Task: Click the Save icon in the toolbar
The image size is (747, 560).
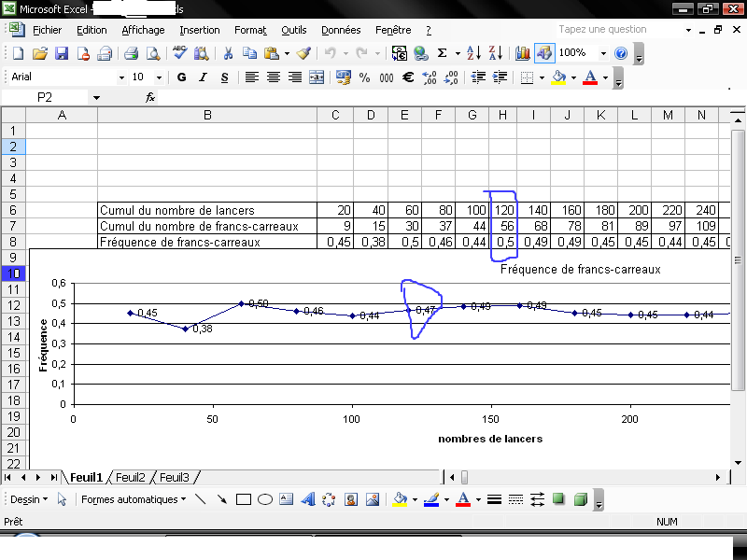Action: click(x=61, y=53)
